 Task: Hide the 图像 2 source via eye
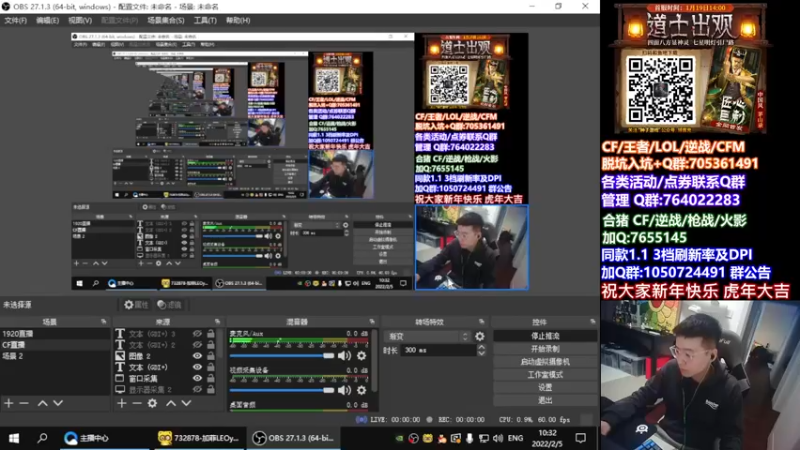pos(197,356)
